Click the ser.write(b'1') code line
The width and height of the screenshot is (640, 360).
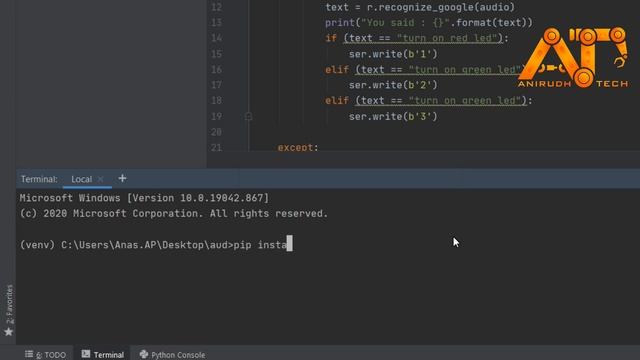pyautogui.click(x=393, y=54)
